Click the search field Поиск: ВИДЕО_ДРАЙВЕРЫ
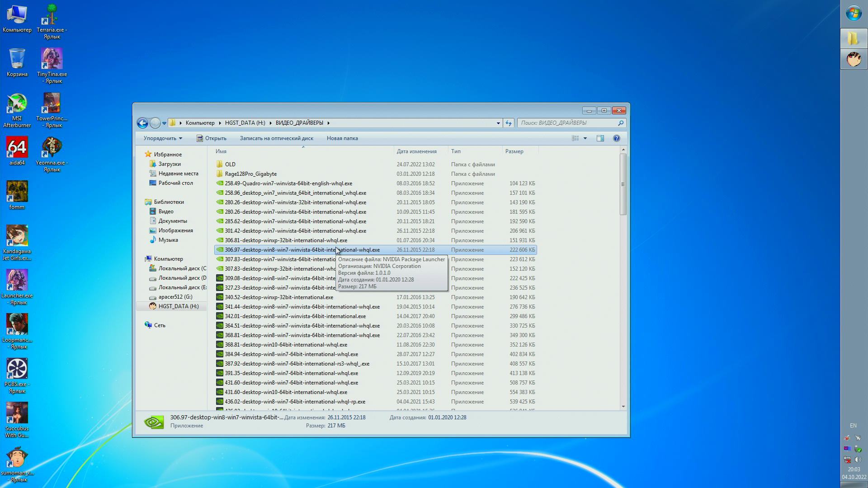 [x=567, y=123]
